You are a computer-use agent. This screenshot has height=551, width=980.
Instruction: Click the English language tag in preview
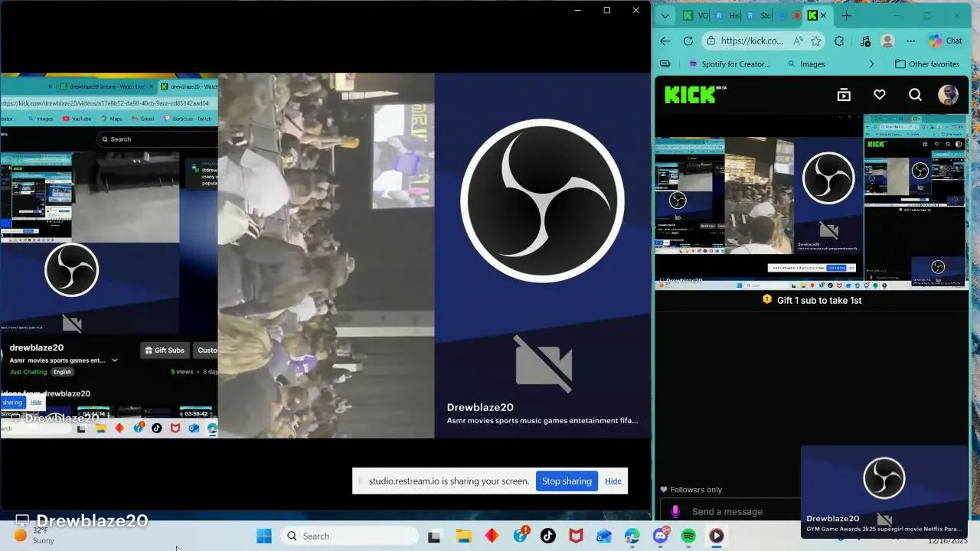[x=62, y=372]
